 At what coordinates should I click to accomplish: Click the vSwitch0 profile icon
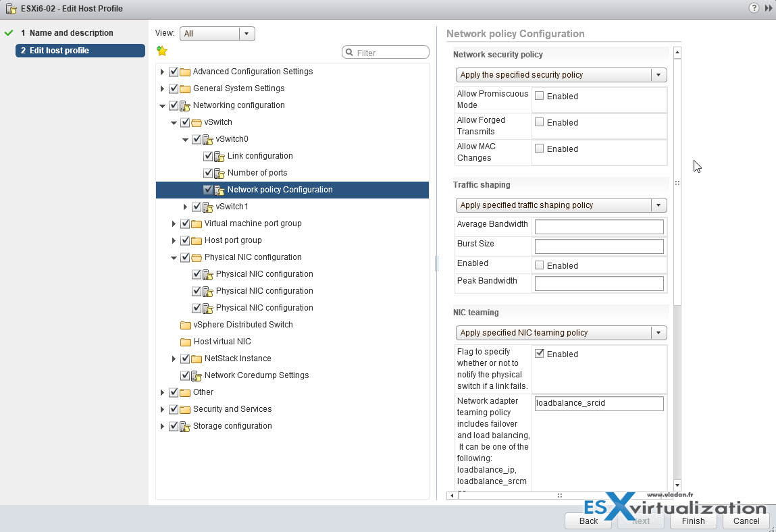click(x=208, y=140)
